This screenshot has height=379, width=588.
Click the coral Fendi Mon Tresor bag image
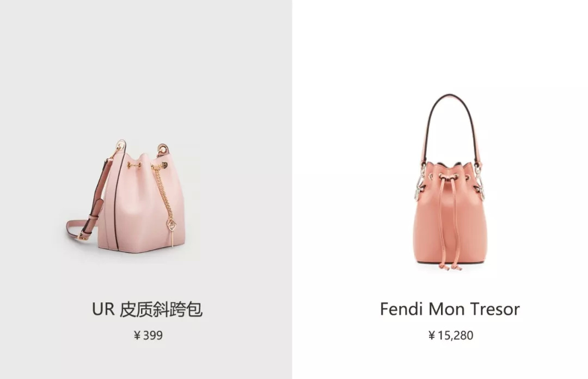450,182
